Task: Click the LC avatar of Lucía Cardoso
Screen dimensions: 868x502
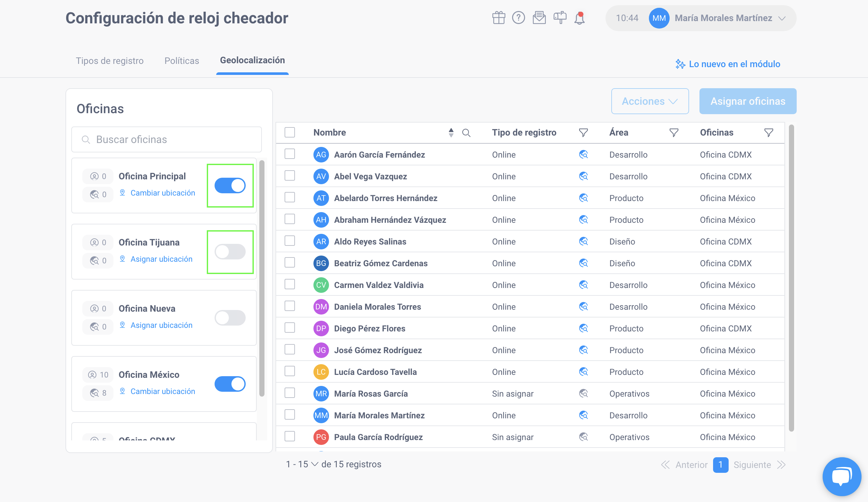Action: pos(321,372)
